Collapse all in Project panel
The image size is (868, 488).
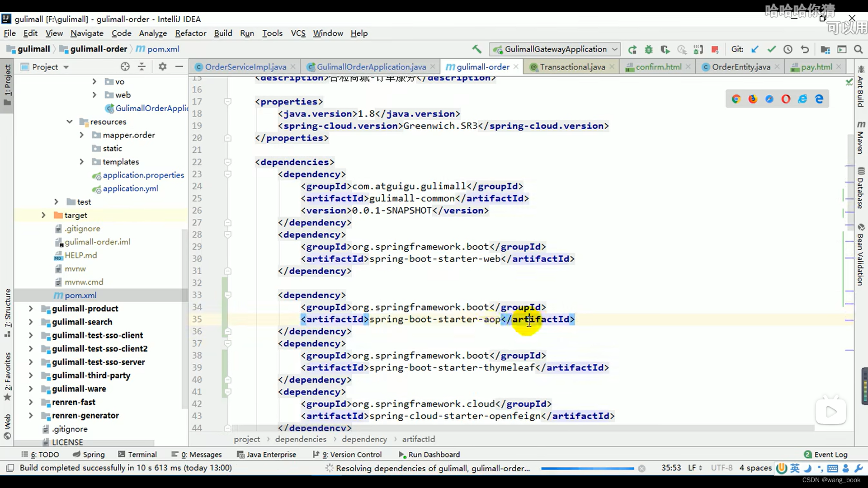142,67
